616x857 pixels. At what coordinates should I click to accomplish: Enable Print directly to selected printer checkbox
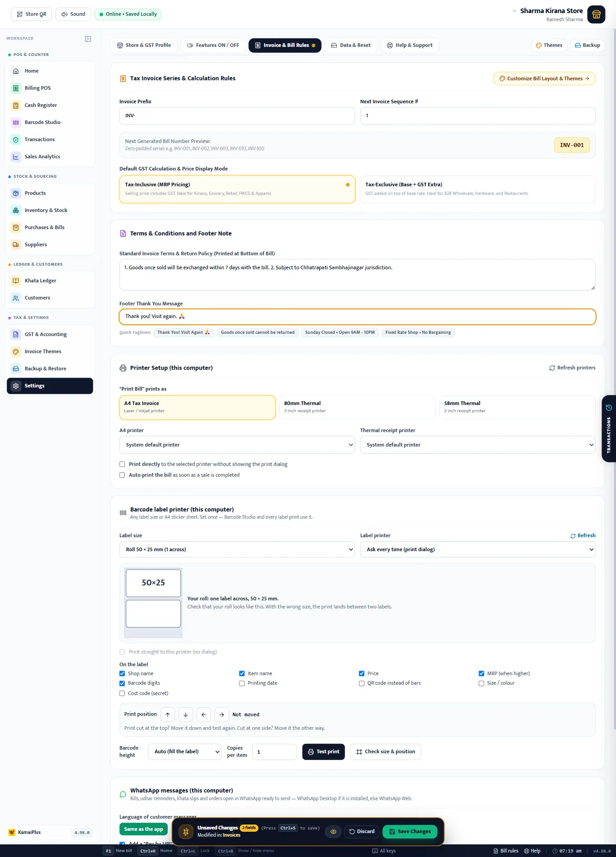(x=122, y=464)
